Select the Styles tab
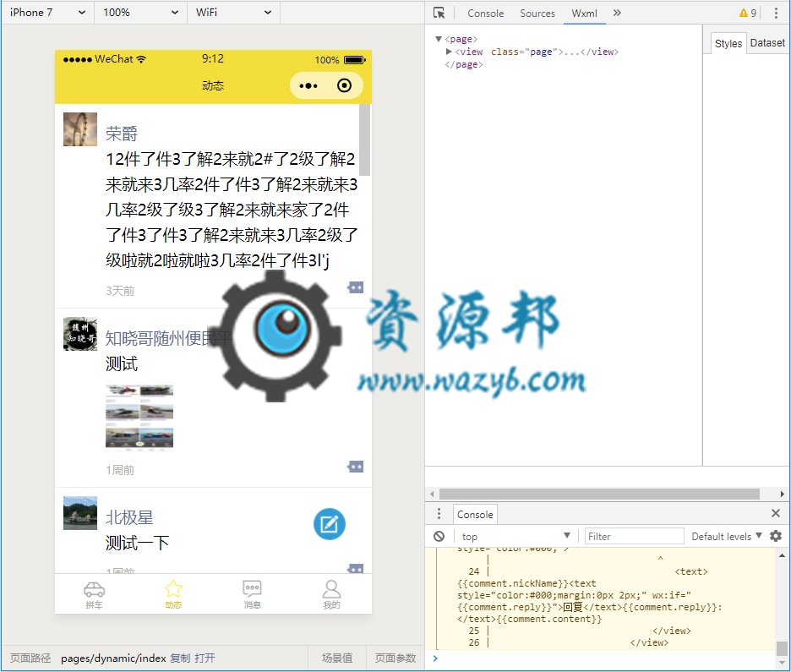 coord(728,43)
